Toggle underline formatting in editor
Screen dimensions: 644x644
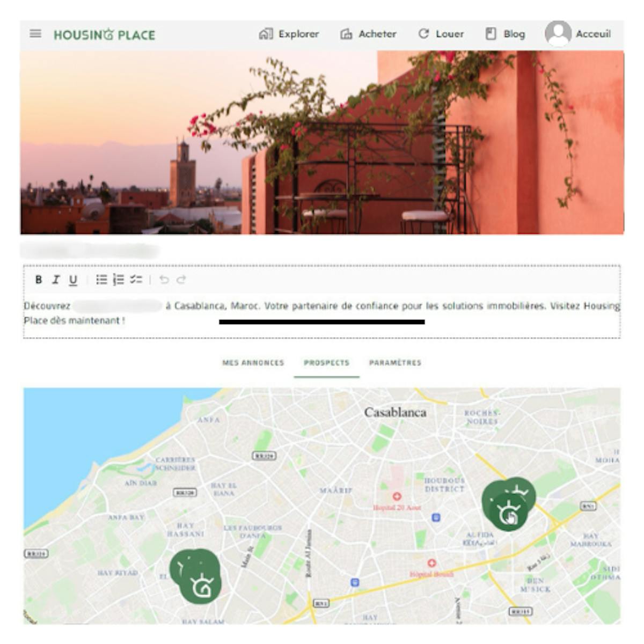point(73,280)
